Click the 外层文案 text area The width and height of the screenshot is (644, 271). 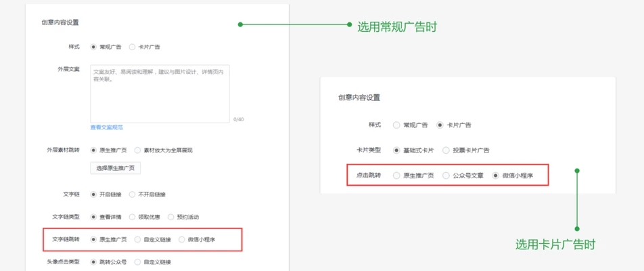[160, 93]
